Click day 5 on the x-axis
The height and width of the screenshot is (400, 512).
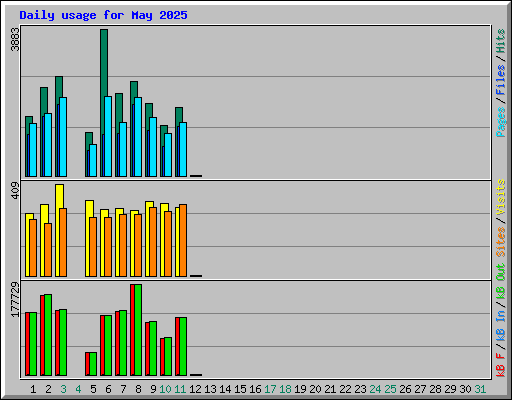[93, 389]
